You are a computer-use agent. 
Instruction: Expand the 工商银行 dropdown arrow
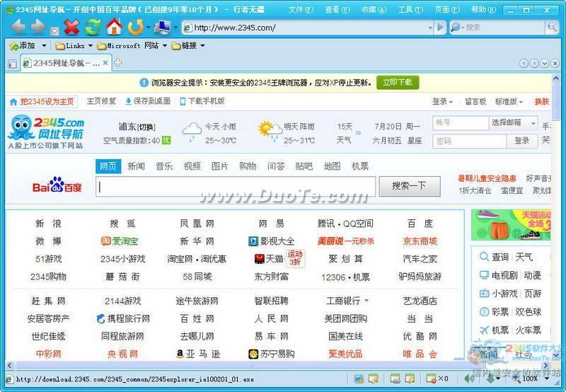point(366,300)
